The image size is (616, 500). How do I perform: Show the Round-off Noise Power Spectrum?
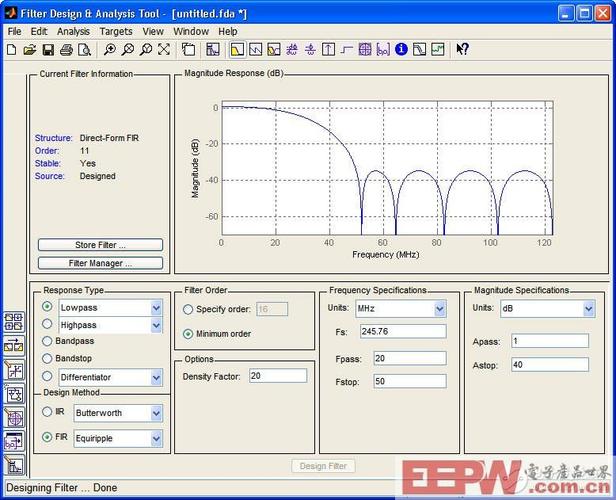tap(438, 49)
